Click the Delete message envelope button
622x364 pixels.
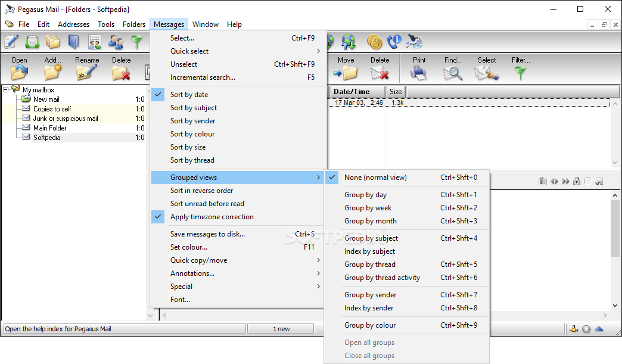point(380,68)
